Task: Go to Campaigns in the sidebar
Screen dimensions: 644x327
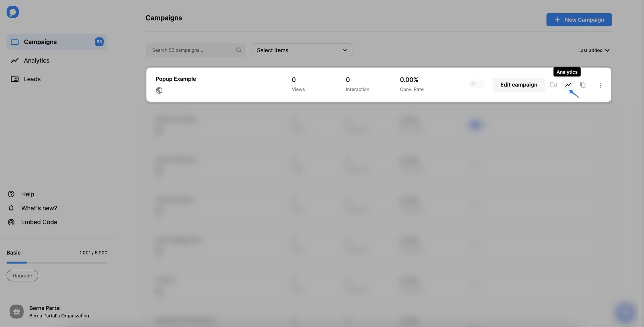Action: click(x=57, y=42)
